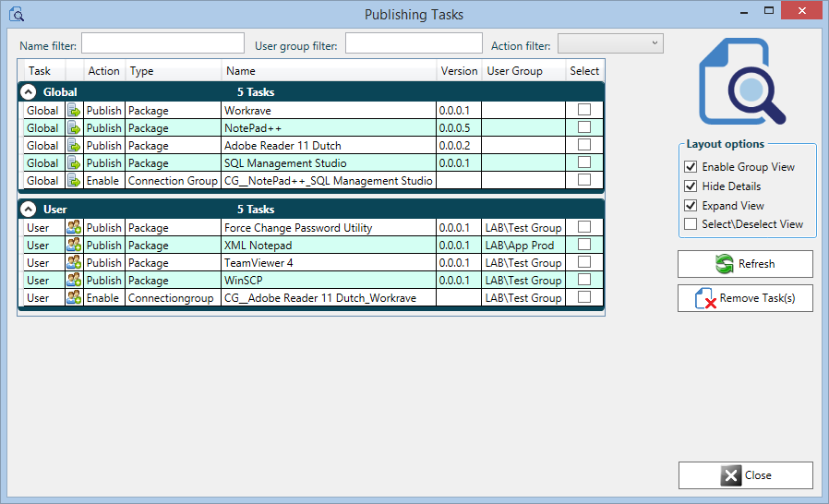Click the Remove Task(s) button
The width and height of the screenshot is (829, 504).
(745, 298)
